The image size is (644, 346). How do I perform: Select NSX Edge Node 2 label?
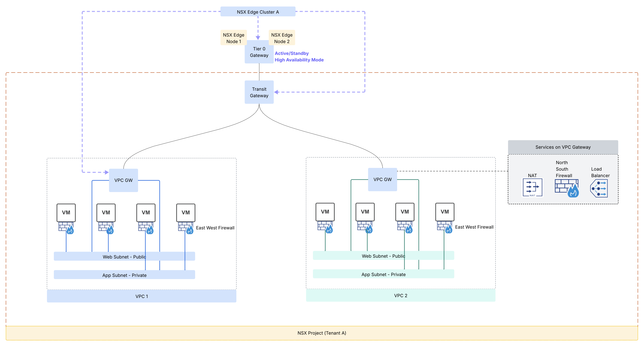pos(282,38)
